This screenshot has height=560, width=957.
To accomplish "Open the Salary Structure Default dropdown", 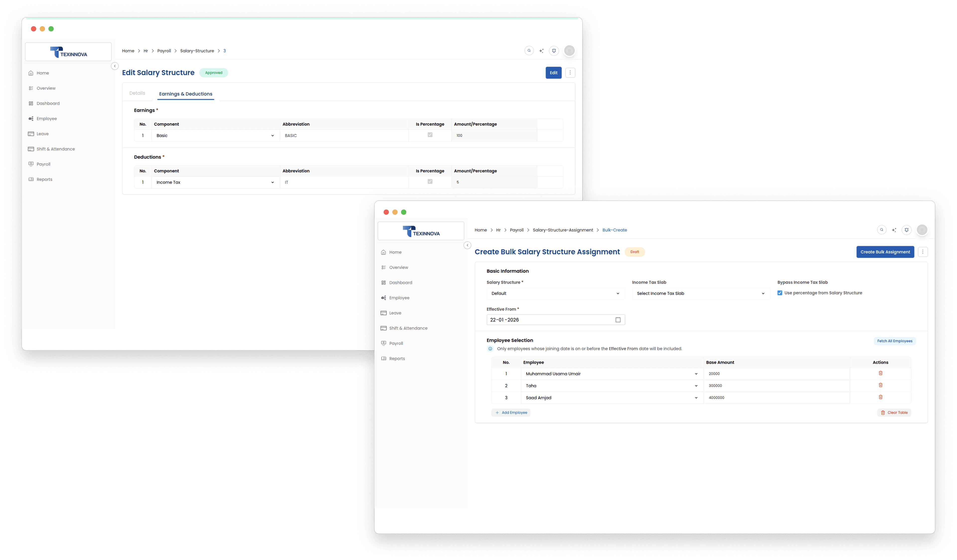I will coord(555,294).
